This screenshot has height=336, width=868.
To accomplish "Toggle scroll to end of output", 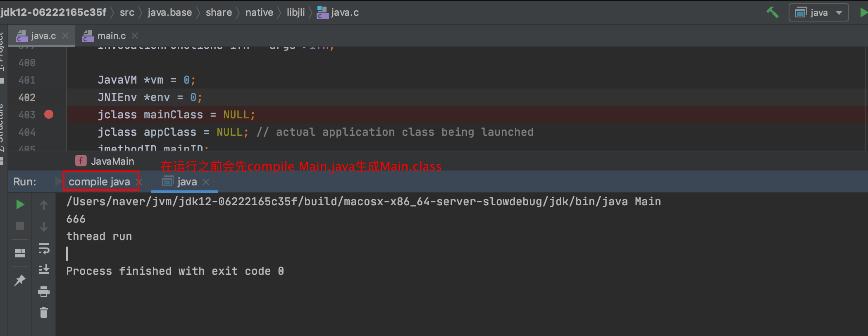I will [x=44, y=269].
